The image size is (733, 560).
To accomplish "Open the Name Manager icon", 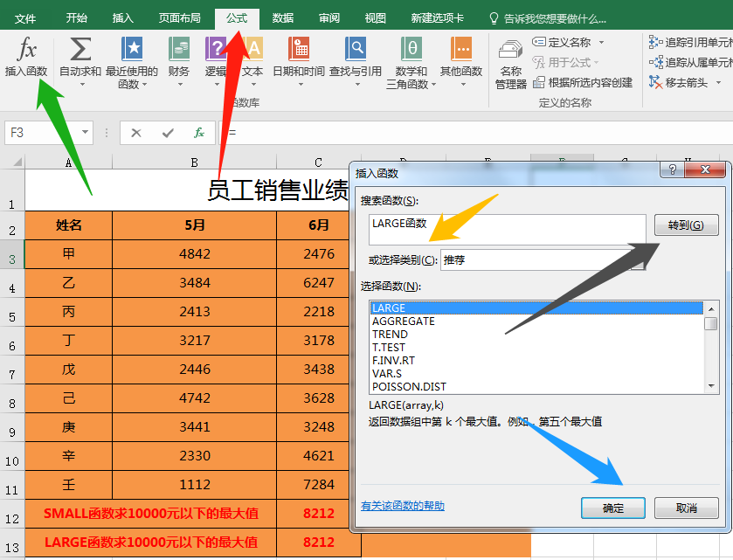I will coord(510,50).
